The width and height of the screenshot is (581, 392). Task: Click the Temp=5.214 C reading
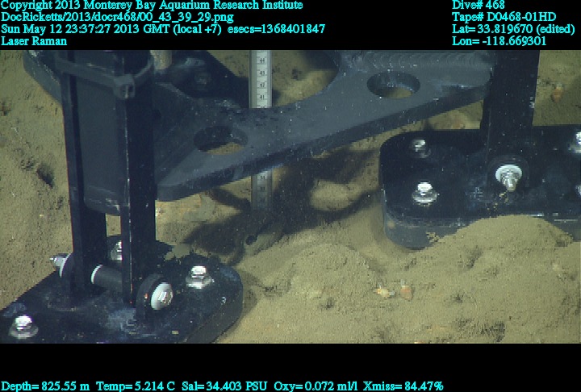pyautogui.click(x=136, y=386)
